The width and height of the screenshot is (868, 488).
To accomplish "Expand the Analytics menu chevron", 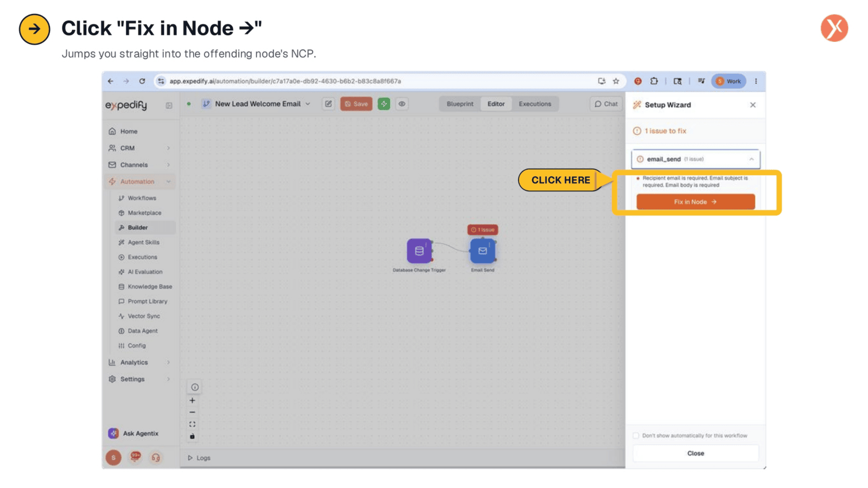I will 169,362.
